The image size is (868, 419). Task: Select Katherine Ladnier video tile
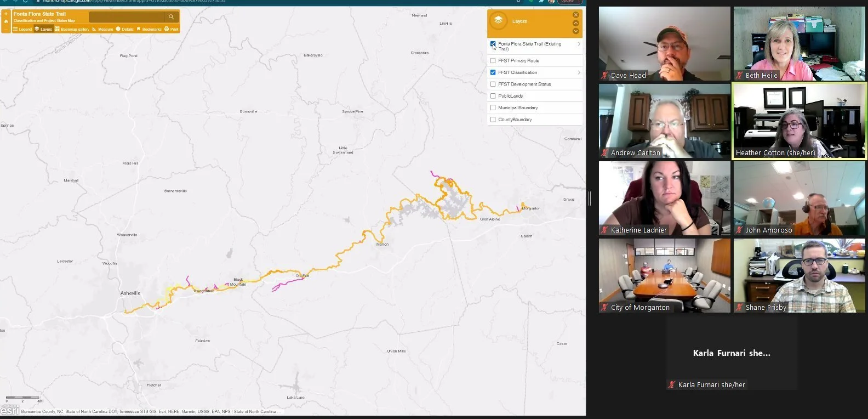665,199
